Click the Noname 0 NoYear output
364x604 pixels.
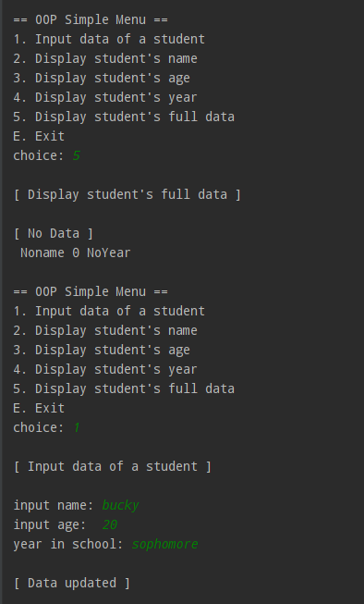pyautogui.click(x=76, y=253)
